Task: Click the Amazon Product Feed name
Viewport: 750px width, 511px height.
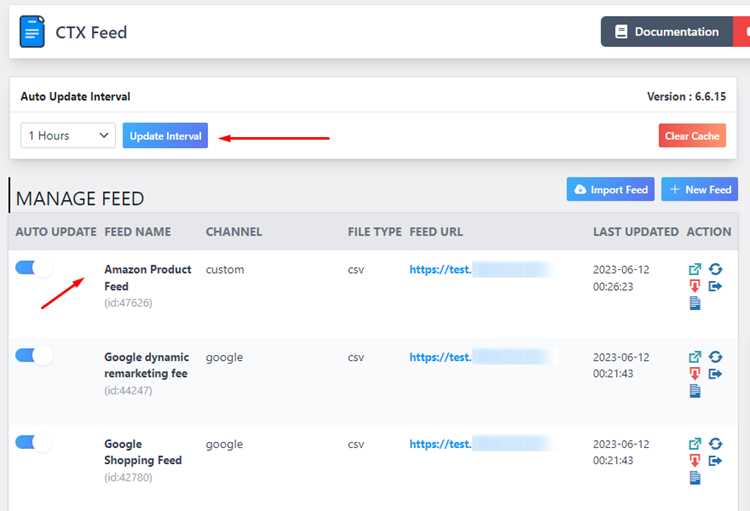Action: pyautogui.click(x=147, y=278)
